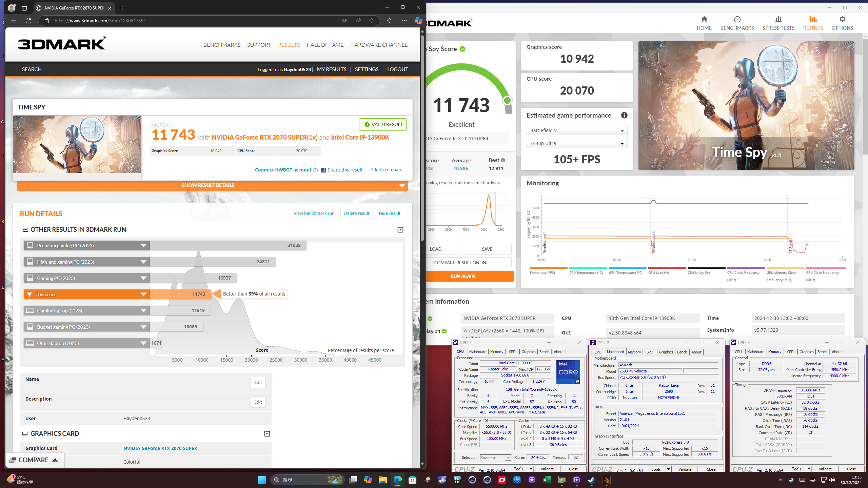This screenshot has width=868, height=488.
Task: Open browser settings and more menu
Action: tap(405, 21)
